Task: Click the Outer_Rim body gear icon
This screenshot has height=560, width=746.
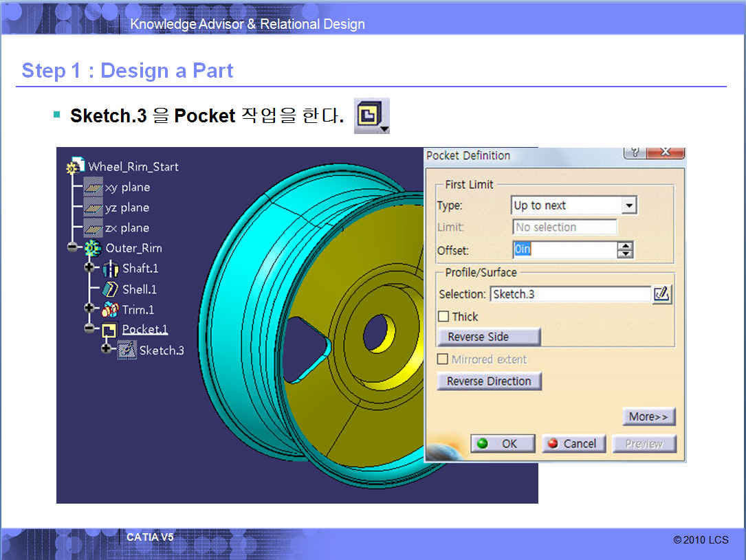Action: tap(93, 248)
